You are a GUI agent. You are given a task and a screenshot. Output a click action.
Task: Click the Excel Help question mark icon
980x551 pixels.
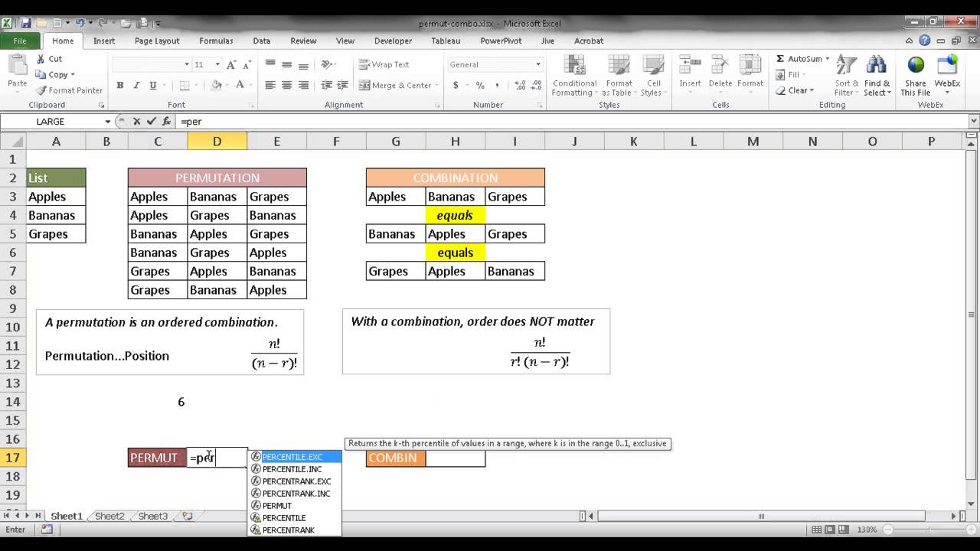[924, 41]
